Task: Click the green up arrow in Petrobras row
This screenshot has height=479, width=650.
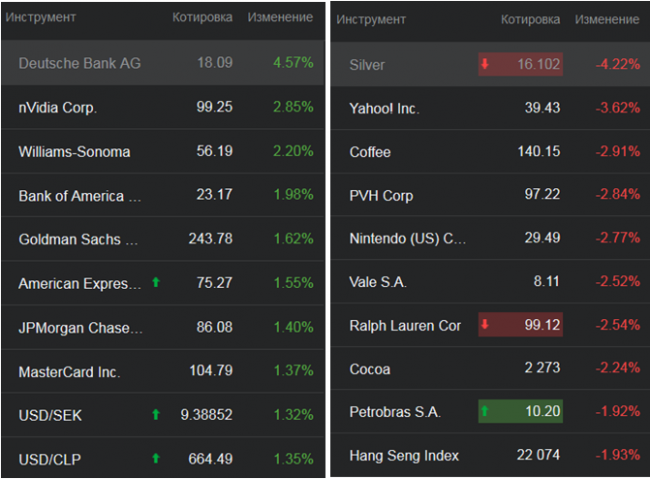Action: [486, 411]
